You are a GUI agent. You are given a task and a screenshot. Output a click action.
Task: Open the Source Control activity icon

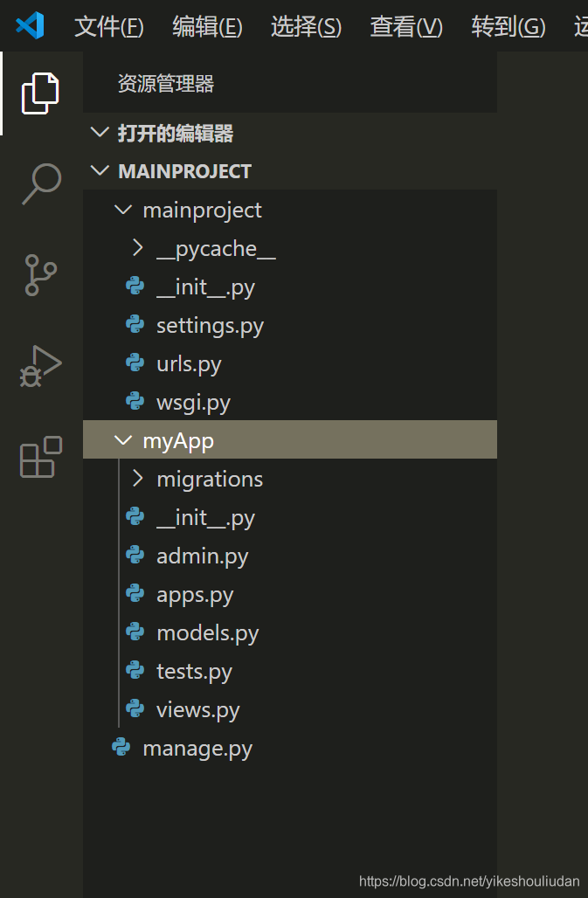(41, 275)
